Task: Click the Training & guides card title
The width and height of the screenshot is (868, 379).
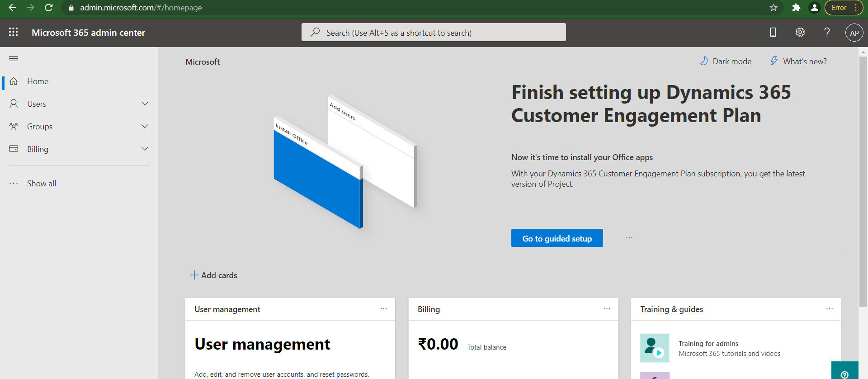Action: 671,309
